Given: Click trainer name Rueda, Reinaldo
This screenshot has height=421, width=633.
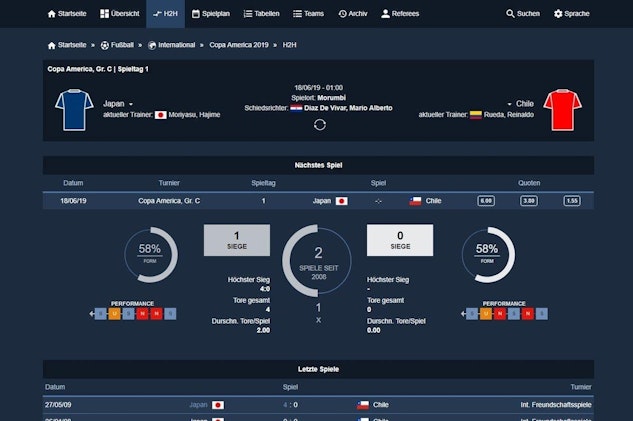Looking at the screenshot, I should coord(509,115).
